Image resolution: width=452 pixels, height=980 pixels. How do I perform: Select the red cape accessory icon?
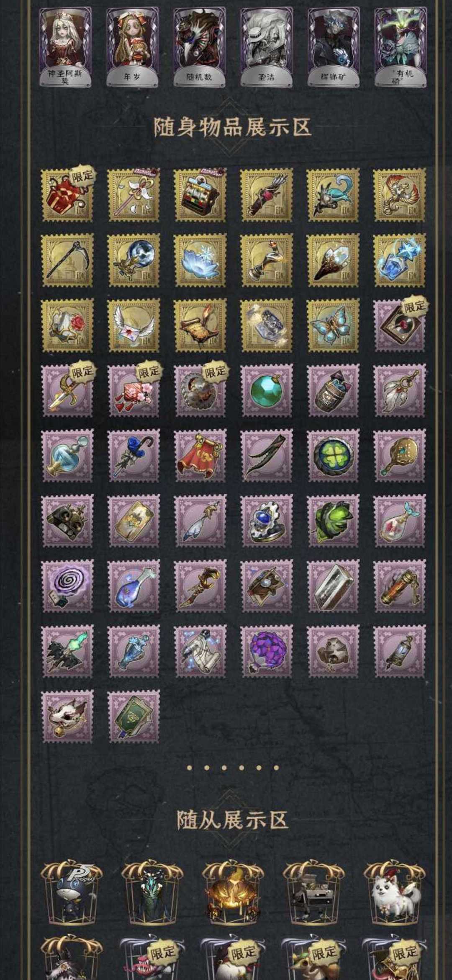200,455
